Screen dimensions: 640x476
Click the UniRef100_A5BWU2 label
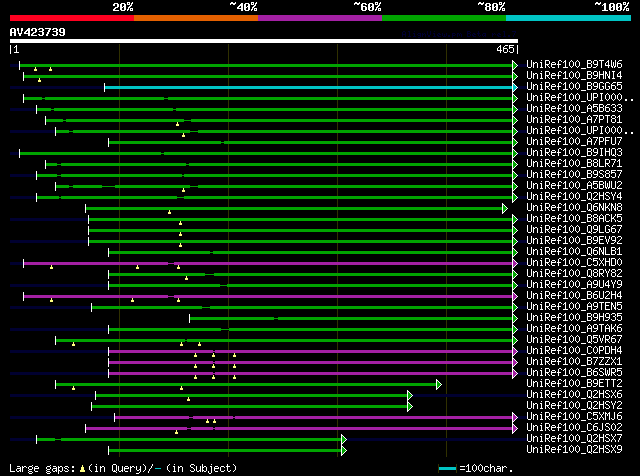click(x=574, y=186)
